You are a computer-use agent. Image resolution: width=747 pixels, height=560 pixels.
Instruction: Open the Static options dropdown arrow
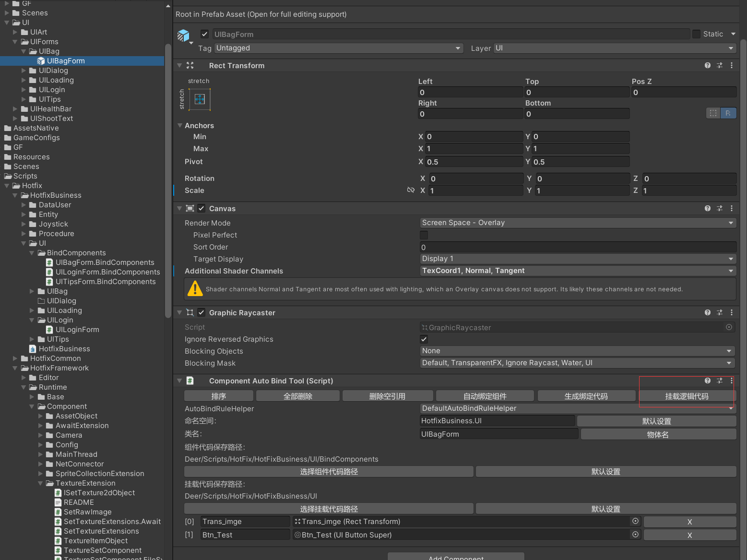pyautogui.click(x=733, y=34)
